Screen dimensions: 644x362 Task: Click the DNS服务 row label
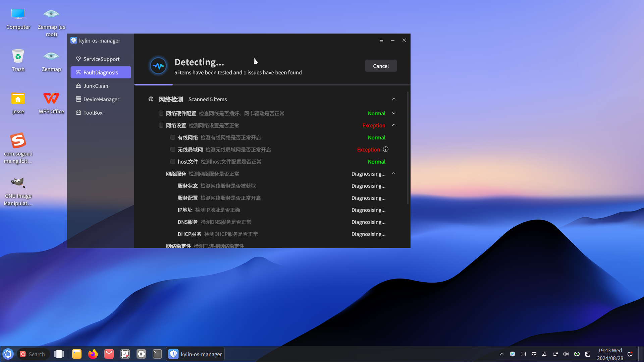(188, 222)
